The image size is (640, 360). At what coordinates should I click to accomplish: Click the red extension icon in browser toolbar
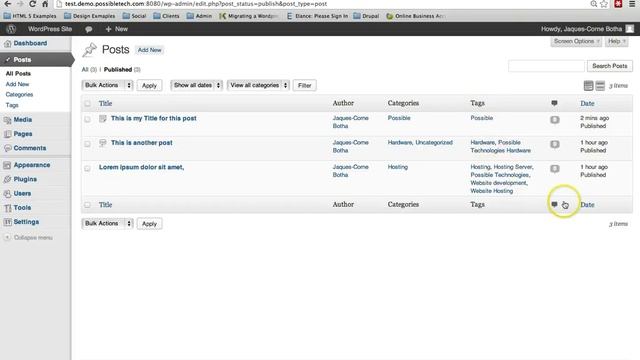point(618,4)
